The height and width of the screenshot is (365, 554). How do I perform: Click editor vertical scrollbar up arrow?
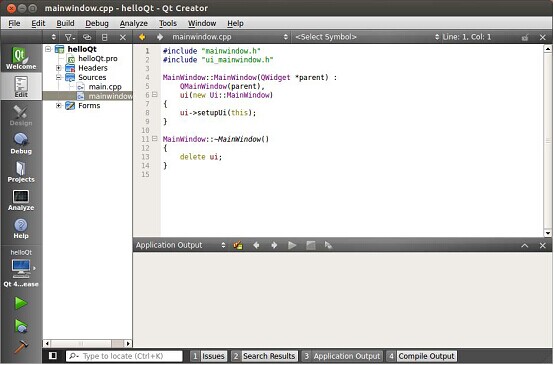coord(548,49)
